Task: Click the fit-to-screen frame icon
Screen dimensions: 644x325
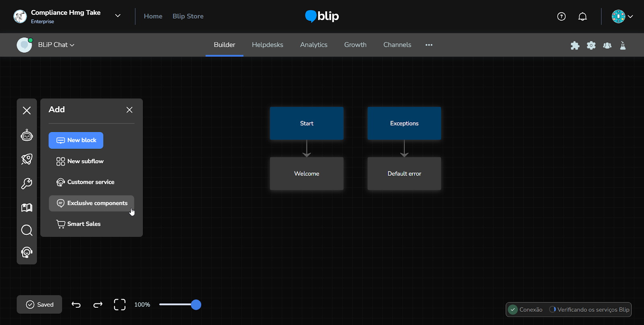Action: pyautogui.click(x=120, y=304)
